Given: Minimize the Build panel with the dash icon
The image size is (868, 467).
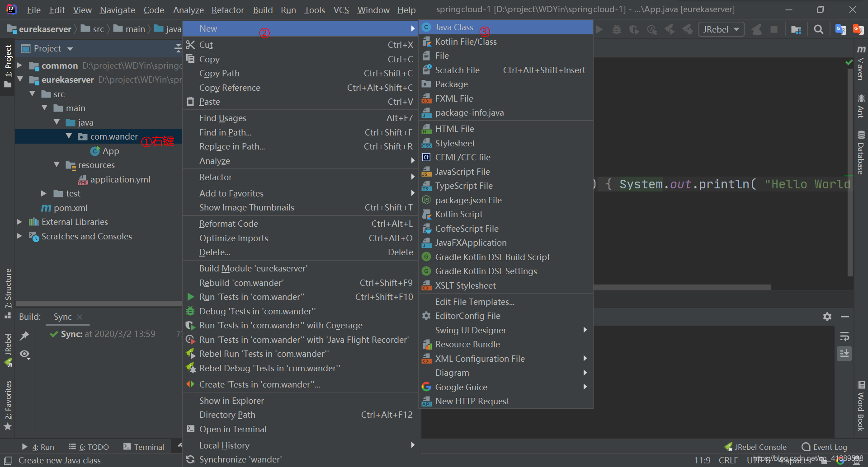Looking at the screenshot, I should click(x=844, y=317).
